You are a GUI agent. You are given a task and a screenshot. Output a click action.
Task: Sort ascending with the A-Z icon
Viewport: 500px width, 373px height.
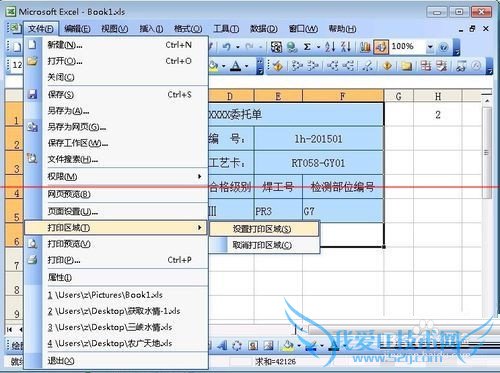[x=330, y=47]
